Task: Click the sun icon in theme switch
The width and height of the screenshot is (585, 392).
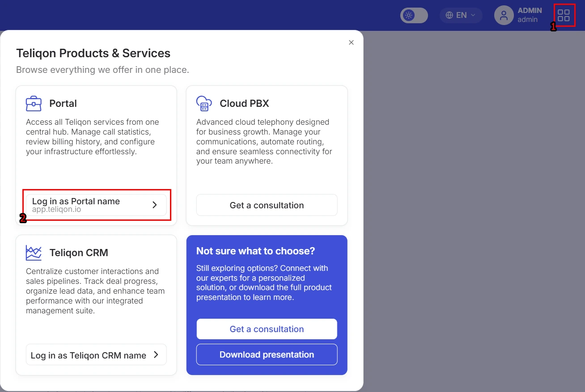Action: [x=408, y=15]
